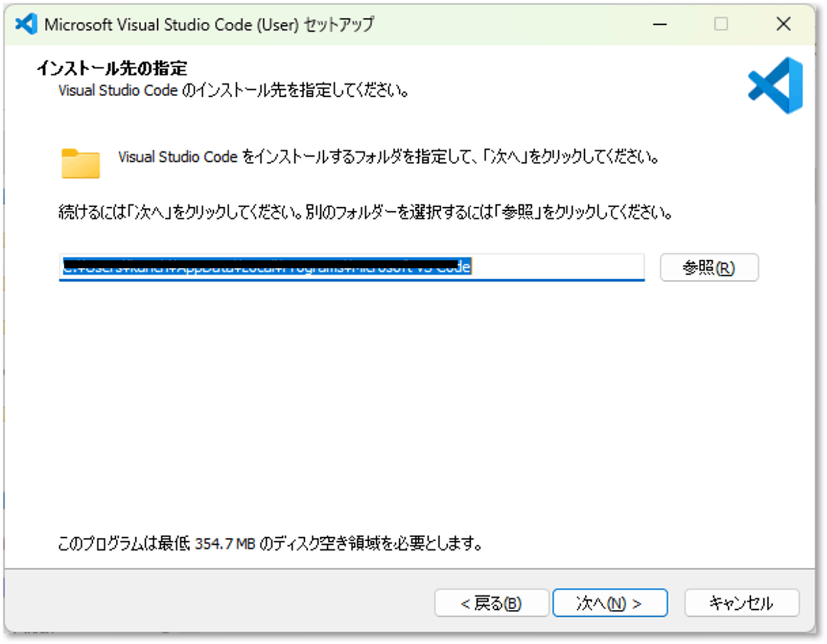The image size is (827, 644).
Task: Cancel setup with the キャンセル button
Action: [x=741, y=603]
